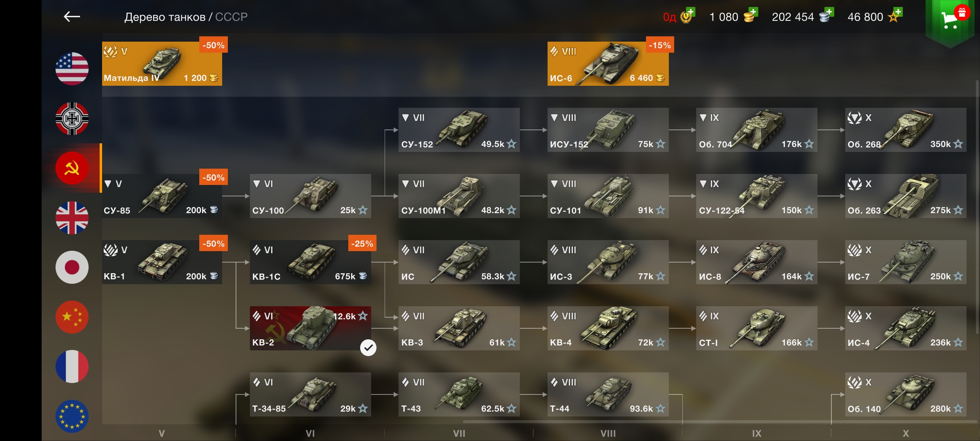
Task: Open the European nations flag icon
Action: pos(72,416)
